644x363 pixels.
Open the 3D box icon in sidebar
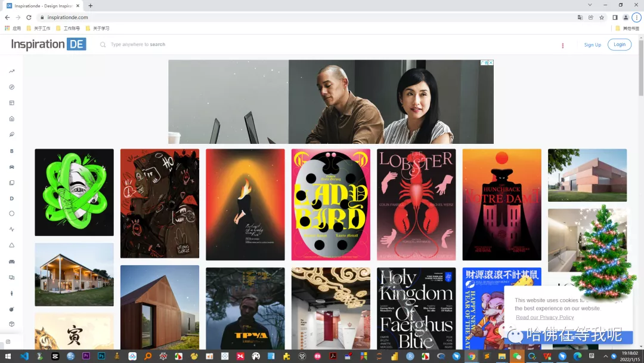[x=12, y=324]
